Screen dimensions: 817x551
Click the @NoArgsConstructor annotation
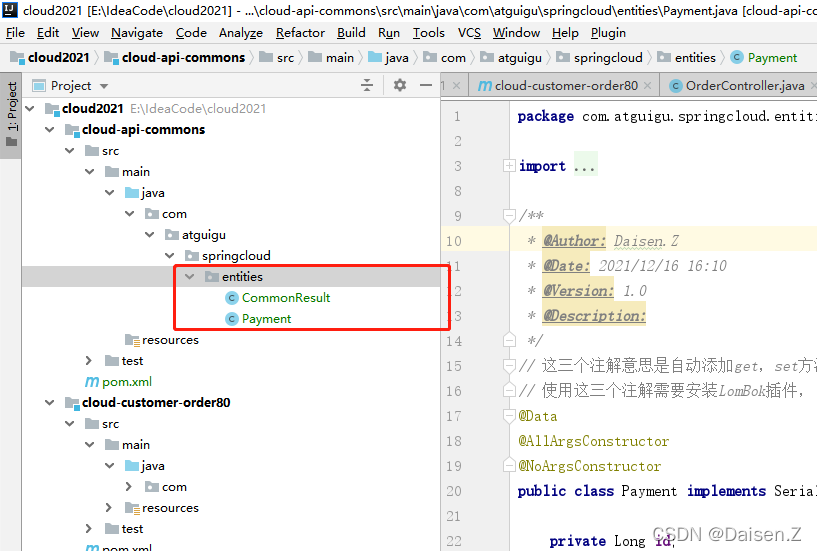coord(589,466)
